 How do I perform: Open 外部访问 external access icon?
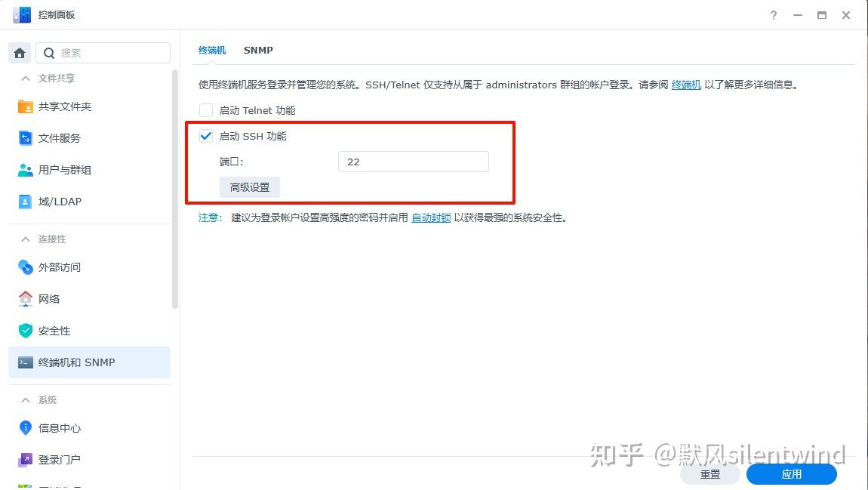26,267
